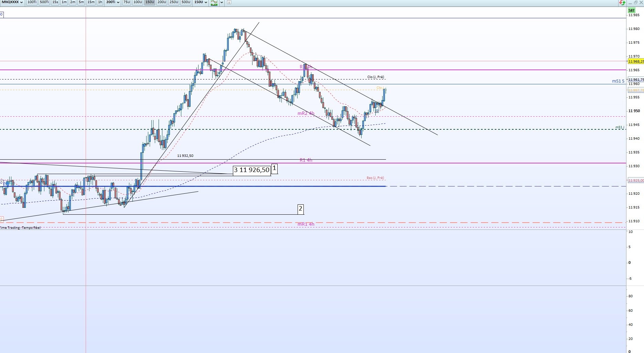
Task: Click the green 58T tick countdown badge
Action: [x=631, y=10]
